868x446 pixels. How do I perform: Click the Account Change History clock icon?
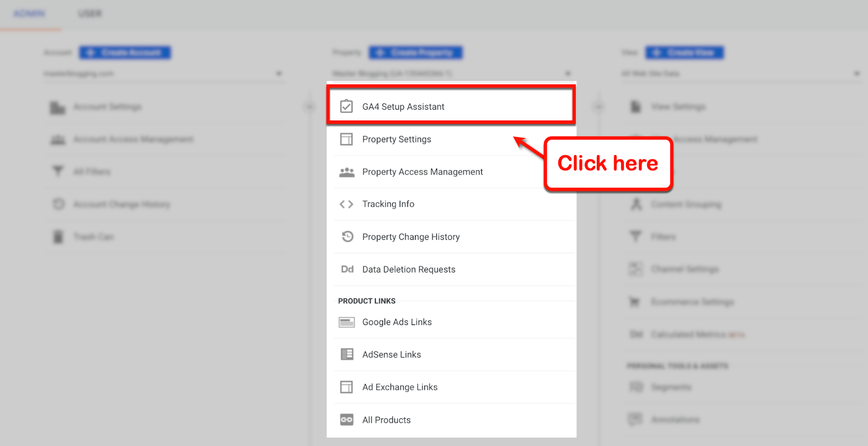click(x=59, y=204)
